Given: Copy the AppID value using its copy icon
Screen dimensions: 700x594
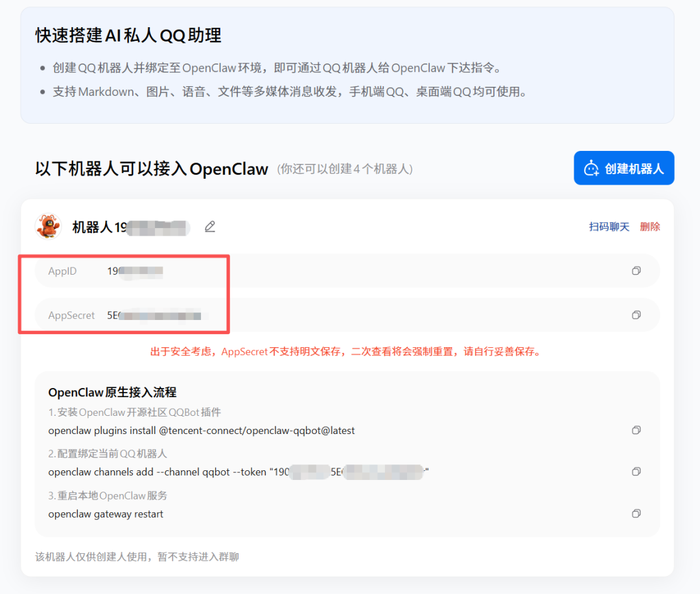Looking at the screenshot, I should pyautogui.click(x=636, y=270).
